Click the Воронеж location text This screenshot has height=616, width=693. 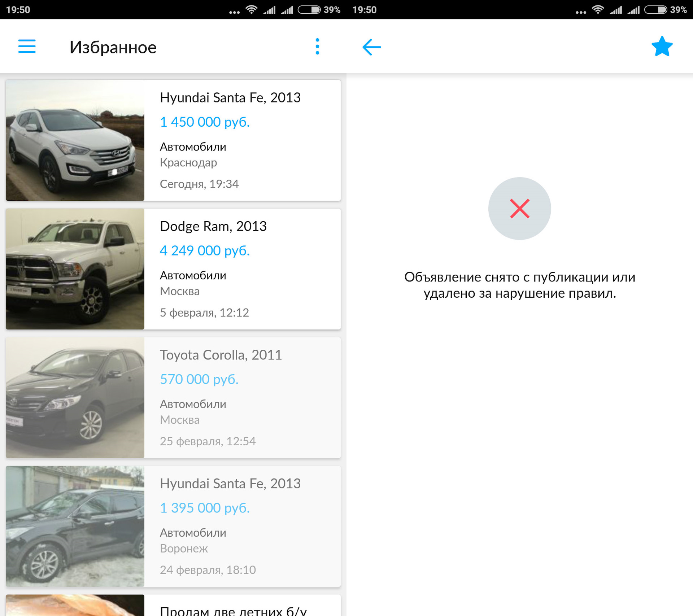point(184,549)
